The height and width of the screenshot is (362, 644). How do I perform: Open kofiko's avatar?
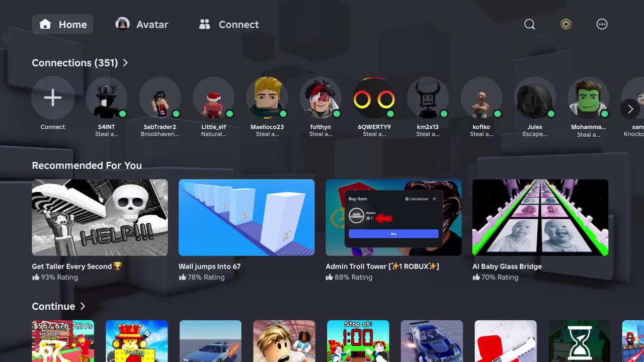481,98
